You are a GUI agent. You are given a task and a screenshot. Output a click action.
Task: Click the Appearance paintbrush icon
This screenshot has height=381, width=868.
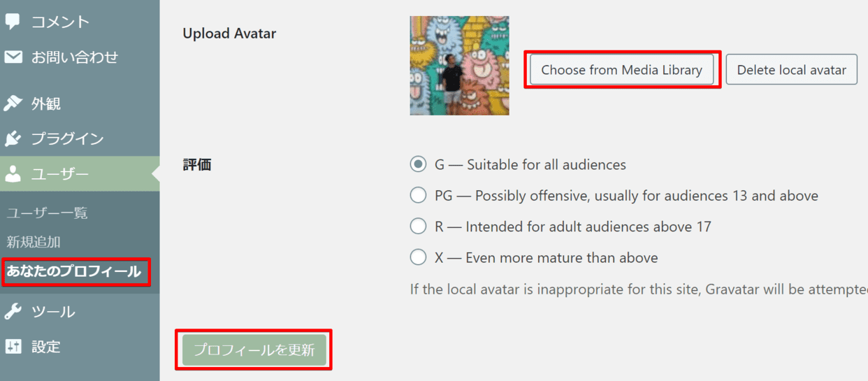tap(13, 103)
